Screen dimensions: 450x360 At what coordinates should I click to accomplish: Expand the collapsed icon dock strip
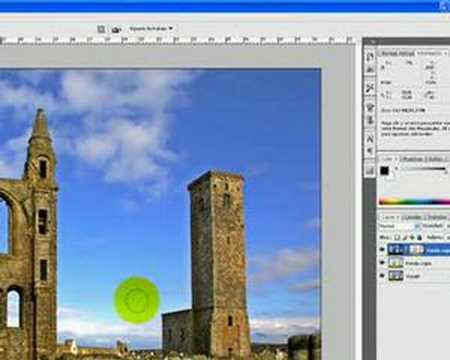(x=370, y=42)
